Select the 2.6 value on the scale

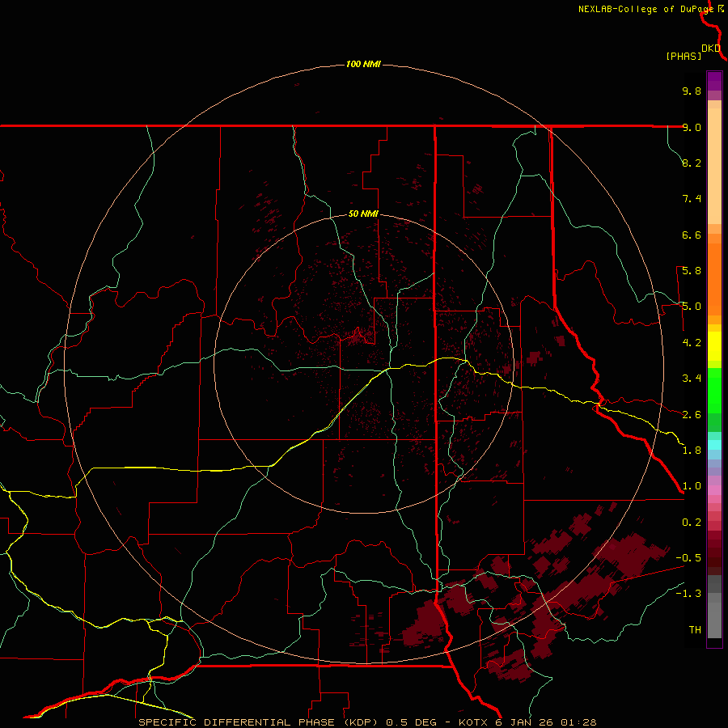click(x=692, y=415)
